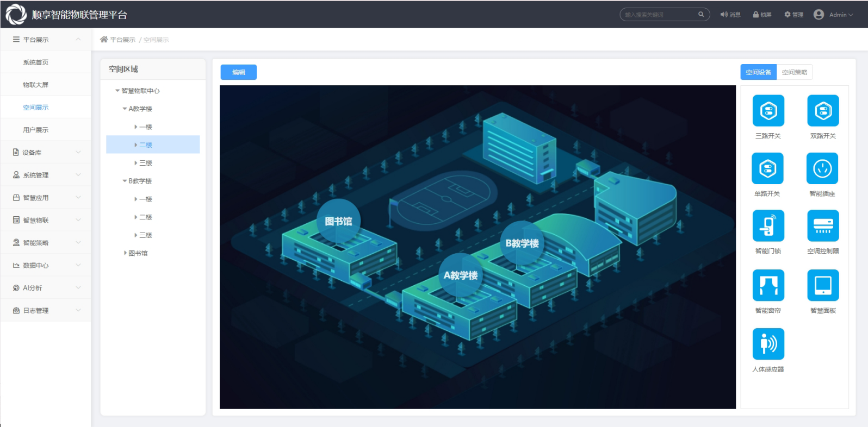Collapse the A教学楼 tree node
This screenshot has width=868, height=427.
125,109
